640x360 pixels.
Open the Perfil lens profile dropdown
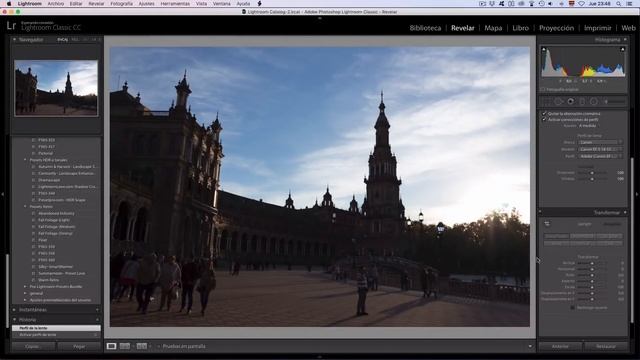(x=600, y=156)
